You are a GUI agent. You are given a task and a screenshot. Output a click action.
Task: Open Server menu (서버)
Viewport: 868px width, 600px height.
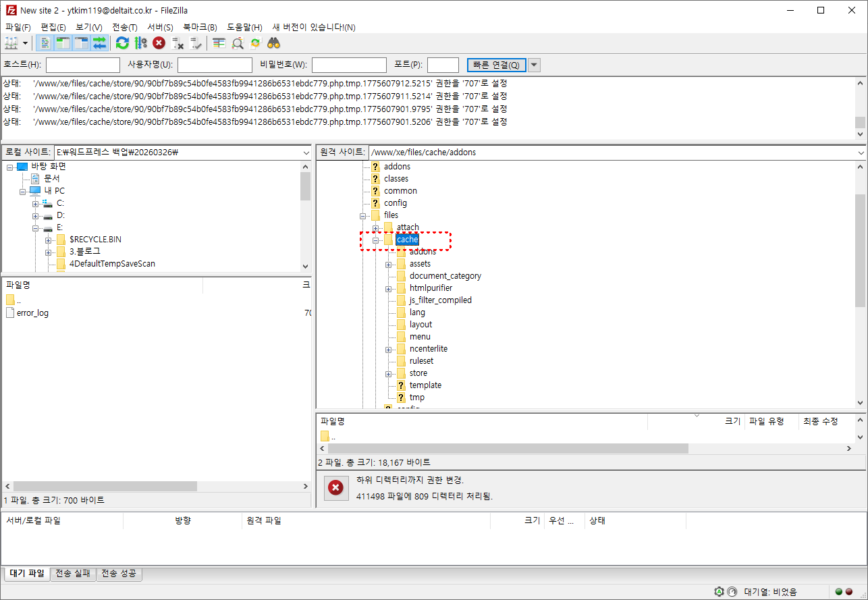click(160, 27)
